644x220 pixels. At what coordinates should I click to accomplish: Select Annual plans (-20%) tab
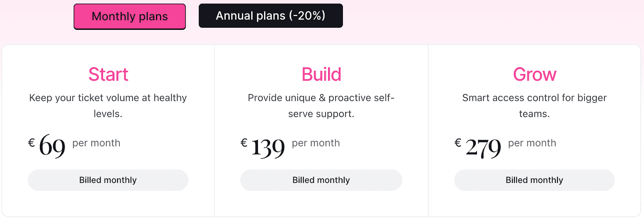click(x=270, y=16)
